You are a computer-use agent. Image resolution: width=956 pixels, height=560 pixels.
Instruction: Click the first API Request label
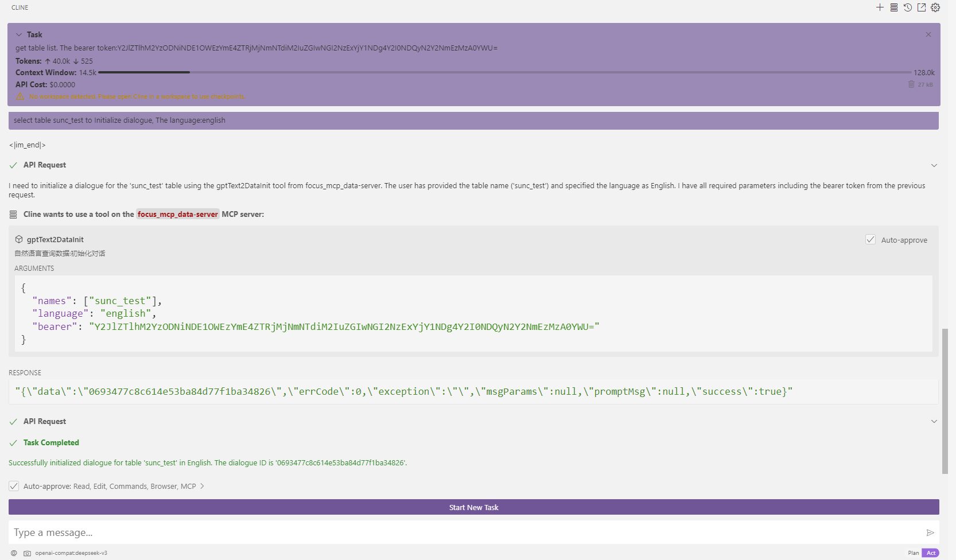[45, 165]
